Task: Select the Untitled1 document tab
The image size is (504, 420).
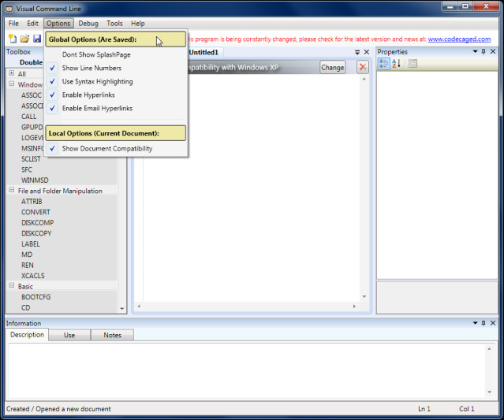Action: [x=203, y=52]
